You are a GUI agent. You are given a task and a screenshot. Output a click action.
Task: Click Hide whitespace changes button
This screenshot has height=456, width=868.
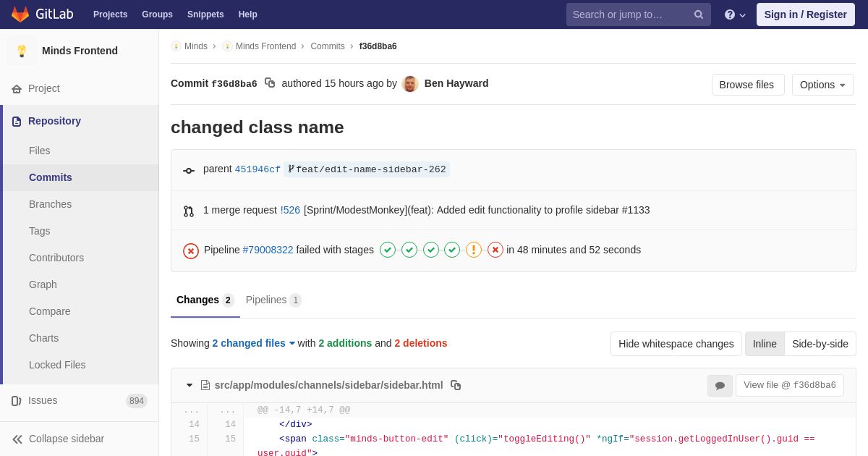676,344
